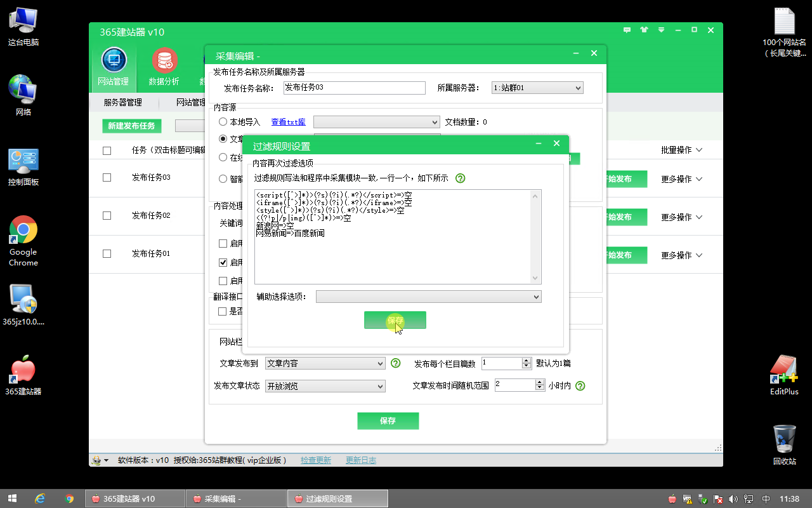Expand 更多操作 for 发布任务01
812x508 pixels.
682,255
